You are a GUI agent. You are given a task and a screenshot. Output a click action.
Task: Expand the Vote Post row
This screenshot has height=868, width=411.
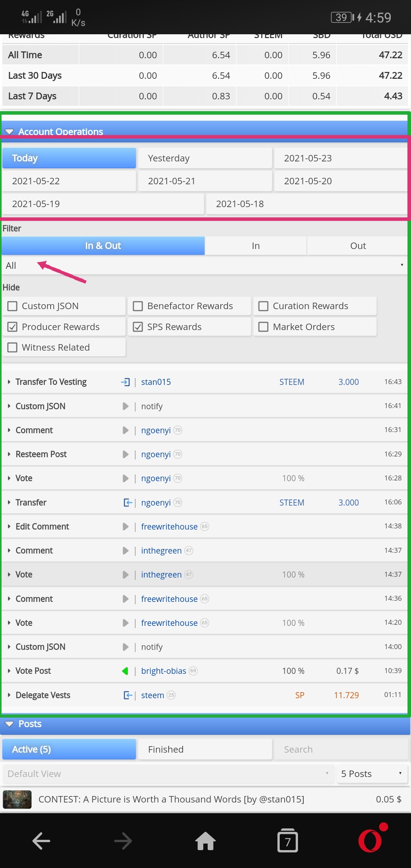(x=9, y=671)
